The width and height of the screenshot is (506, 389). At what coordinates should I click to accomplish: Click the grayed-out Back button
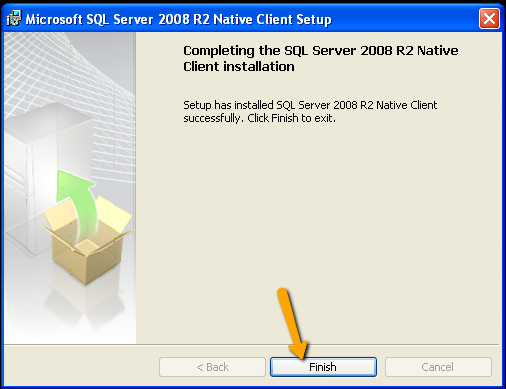212,367
